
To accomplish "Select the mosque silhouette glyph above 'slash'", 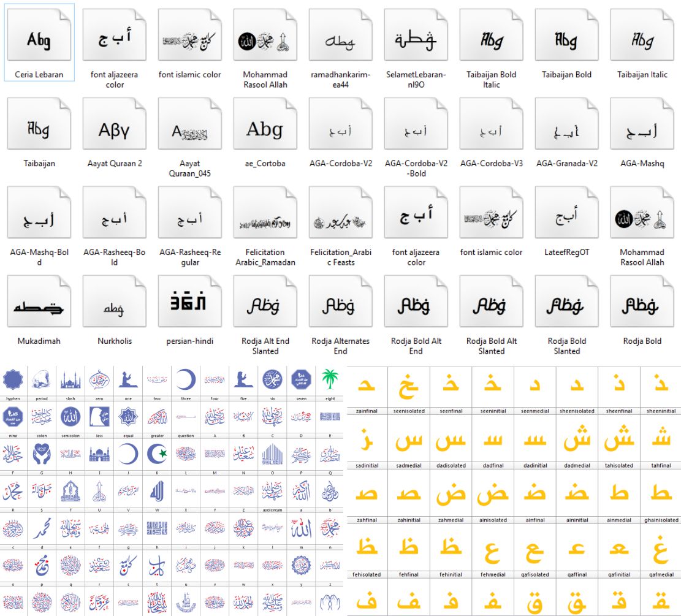I will (x=70, y=380).
